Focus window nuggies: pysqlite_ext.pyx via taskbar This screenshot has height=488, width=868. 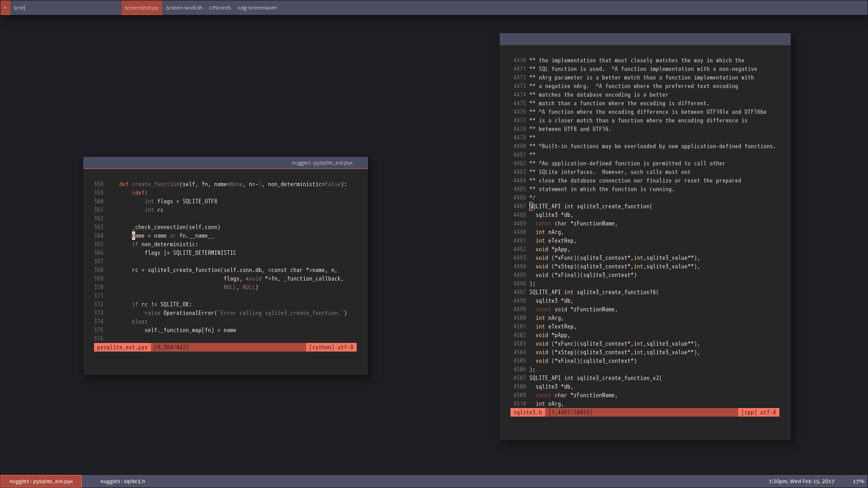tap(41, 481)
